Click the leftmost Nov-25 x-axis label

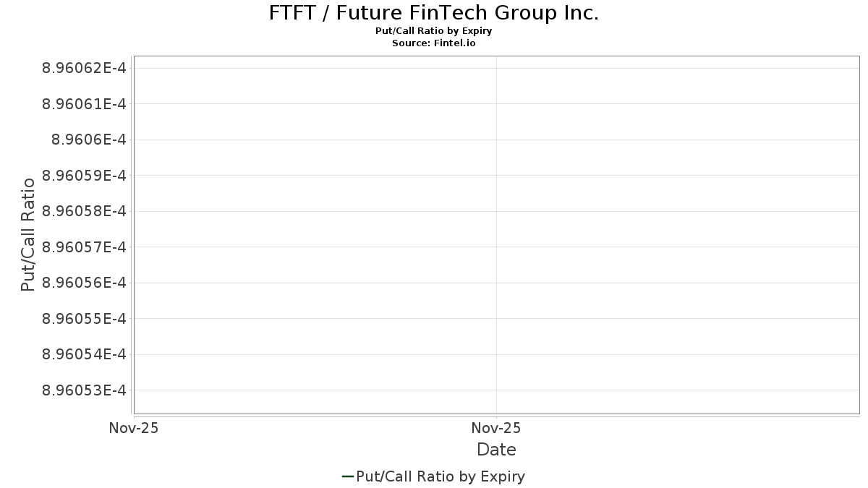(x=134, y=428)
